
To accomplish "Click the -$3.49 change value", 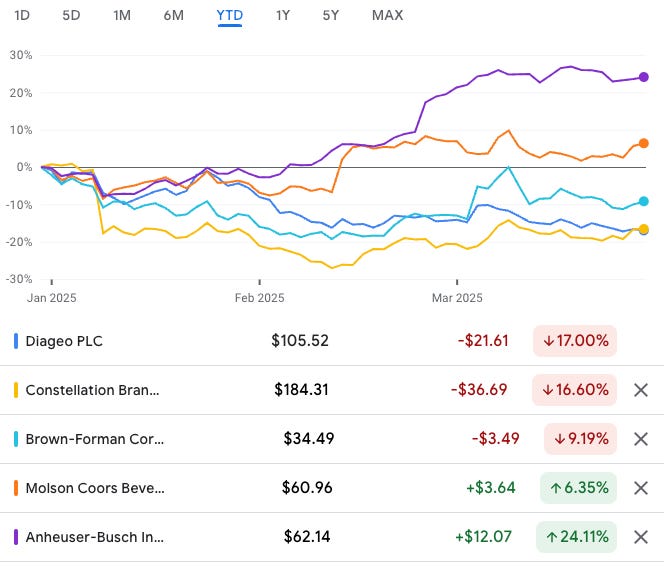I will click(x=495, y=439).
